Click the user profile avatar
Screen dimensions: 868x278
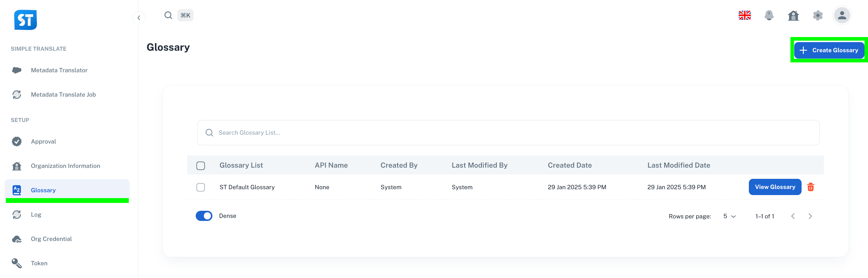coord(842,15)
